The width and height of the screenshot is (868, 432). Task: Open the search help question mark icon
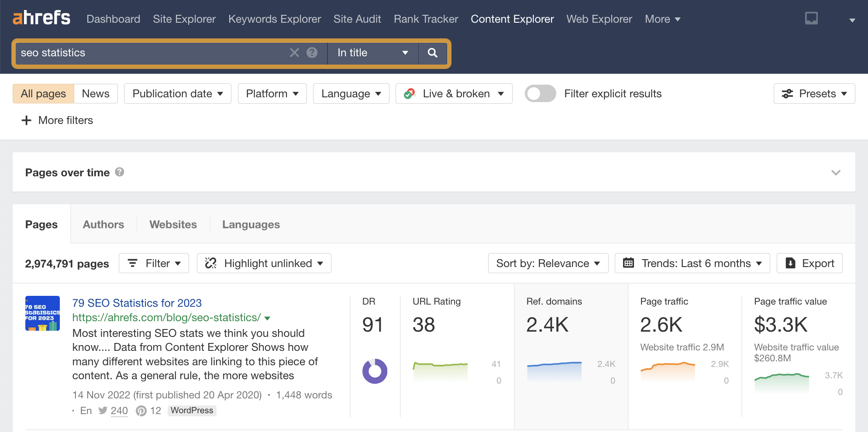tap(312, 53)
